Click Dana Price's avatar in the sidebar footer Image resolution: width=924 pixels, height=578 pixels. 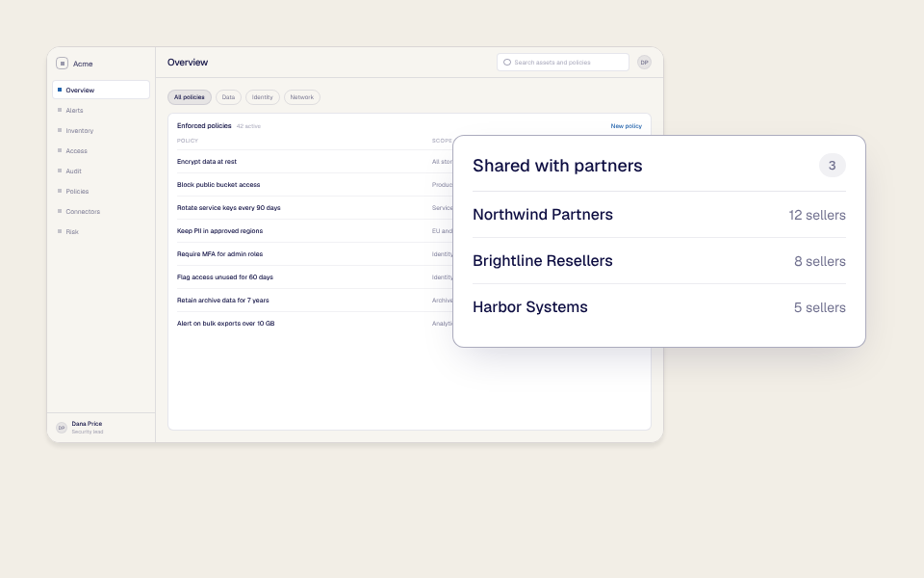62,428
